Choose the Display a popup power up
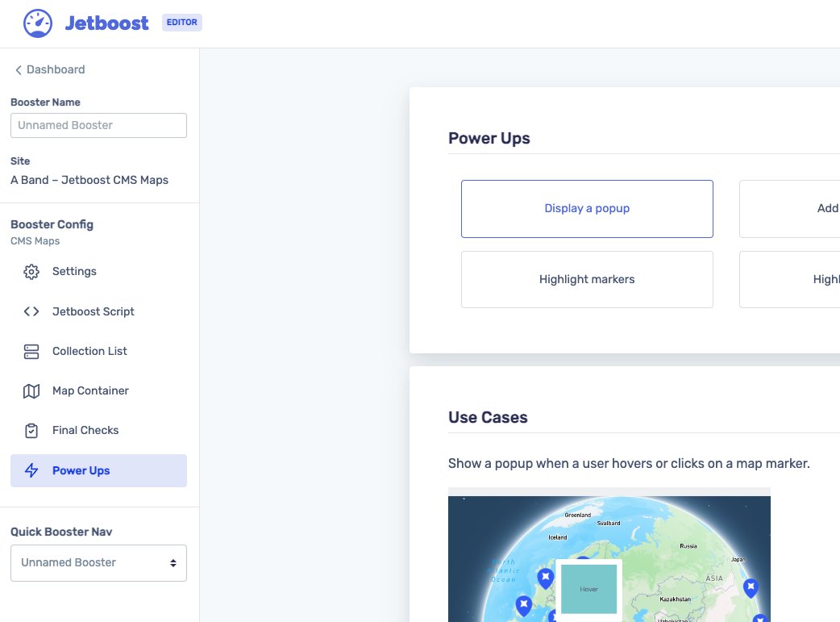This screenshot has width=840, height=622. coord(587,209)
